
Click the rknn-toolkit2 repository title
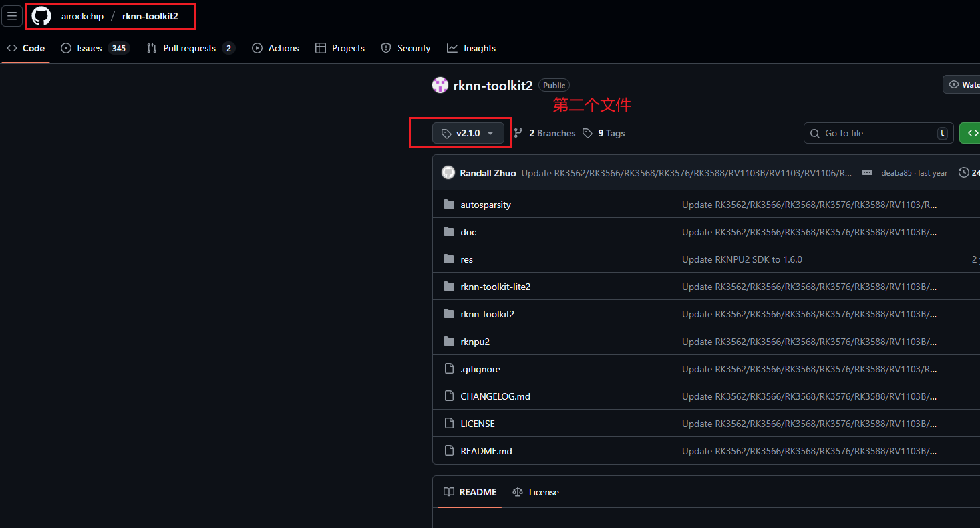coord(493,86)
